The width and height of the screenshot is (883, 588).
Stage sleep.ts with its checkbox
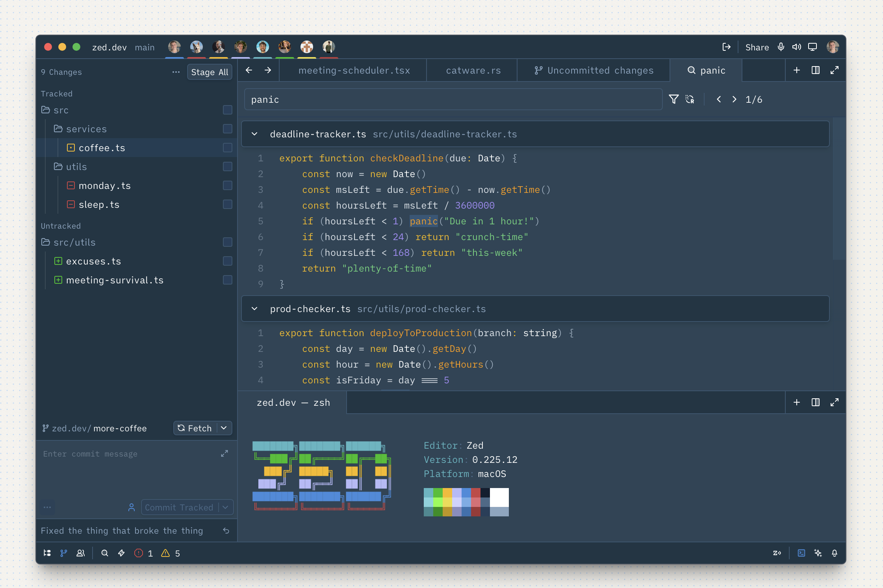(x=228, y=204)
